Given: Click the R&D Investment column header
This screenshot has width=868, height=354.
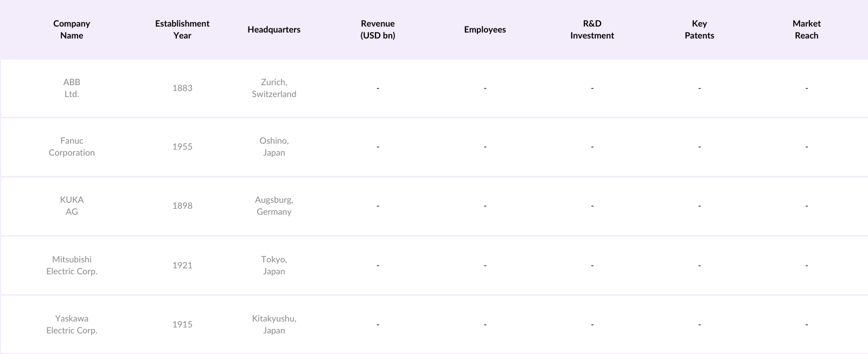Looking at the screenshot, I should coord(592,29).
